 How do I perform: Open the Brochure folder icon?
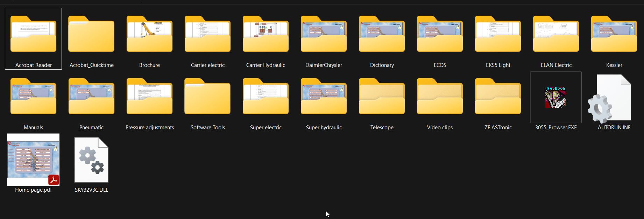coord(150,34)
